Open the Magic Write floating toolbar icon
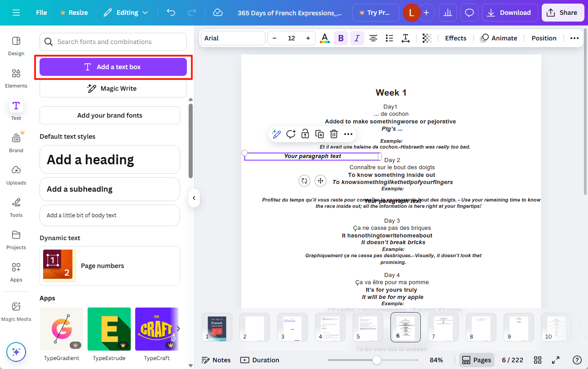Viewport: 588px width, 369px height. pyautogui.click(x=277, y=134)
